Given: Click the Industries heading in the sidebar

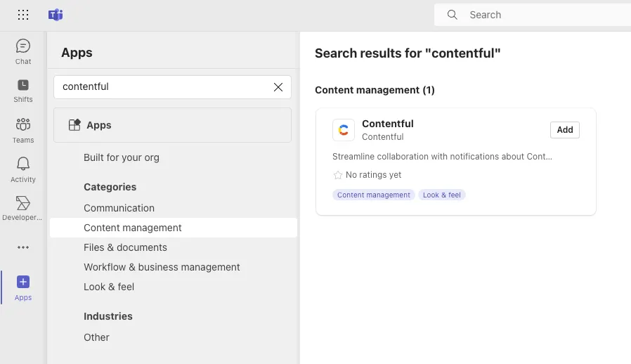Looking at the screenshot, I should [x=108, y=316].
